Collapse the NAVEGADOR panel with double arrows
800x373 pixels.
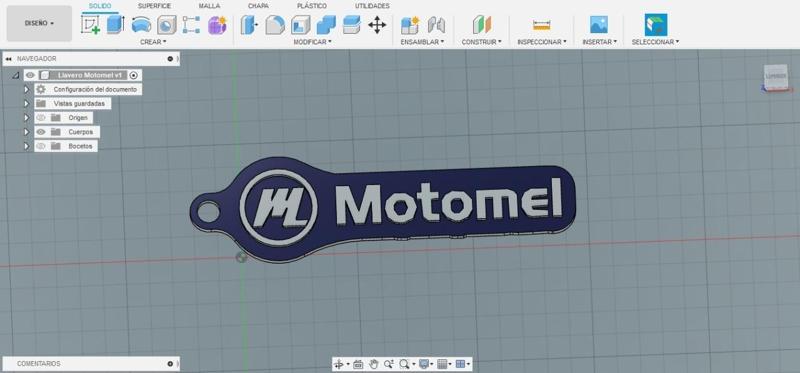pos(8,59)
